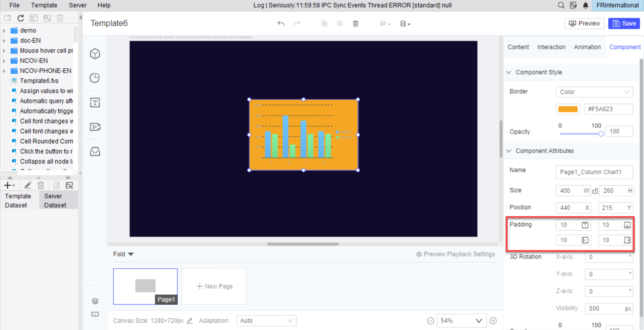
Task: Open Preview Playback Settings
Action: (455, 254)
